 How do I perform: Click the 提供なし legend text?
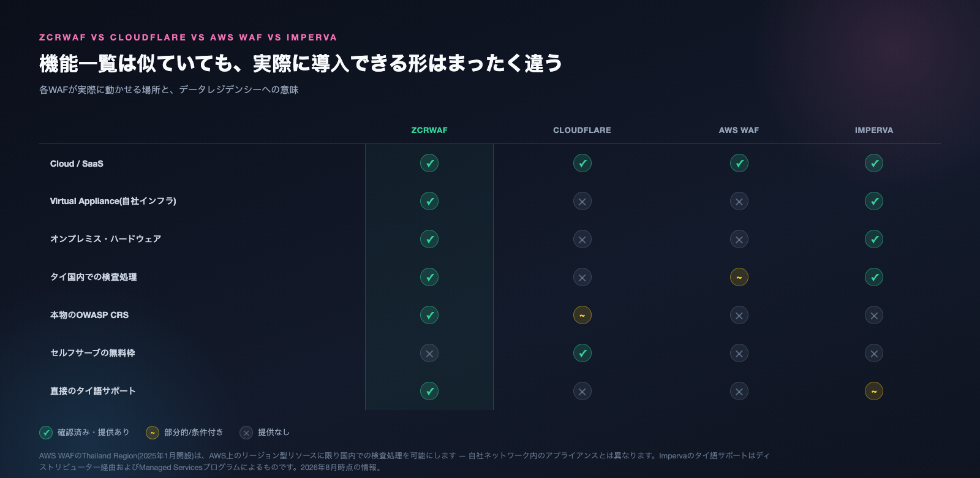(x=274, y=433)
